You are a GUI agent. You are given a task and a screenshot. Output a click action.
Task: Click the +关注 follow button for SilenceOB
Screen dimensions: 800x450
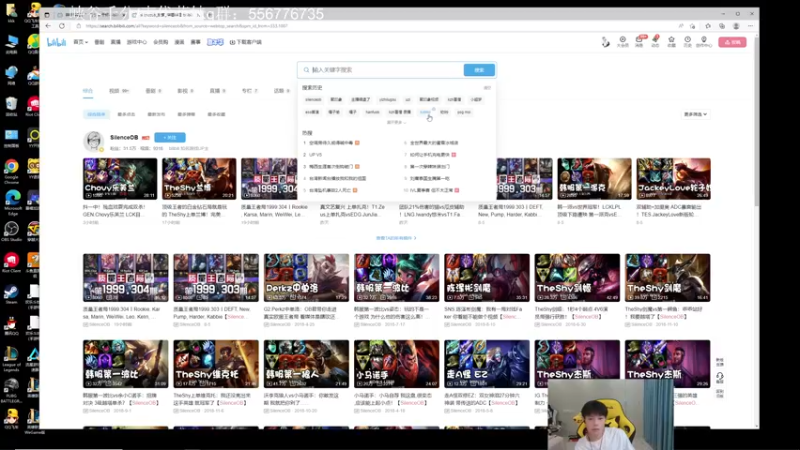pyautogui.click(x=170, y=137)
